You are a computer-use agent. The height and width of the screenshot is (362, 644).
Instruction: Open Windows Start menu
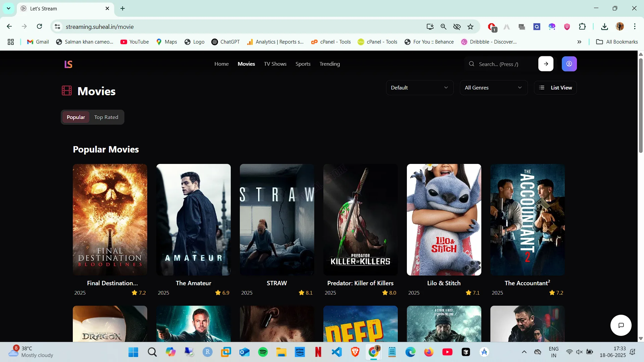pyautogui.click(x=133, y=352)
